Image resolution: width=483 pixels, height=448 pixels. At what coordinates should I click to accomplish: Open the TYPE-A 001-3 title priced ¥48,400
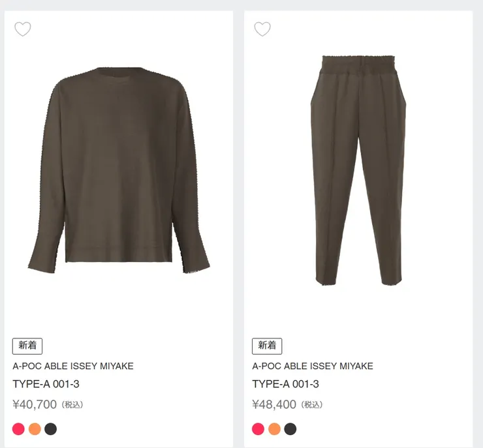click(285, 384)
